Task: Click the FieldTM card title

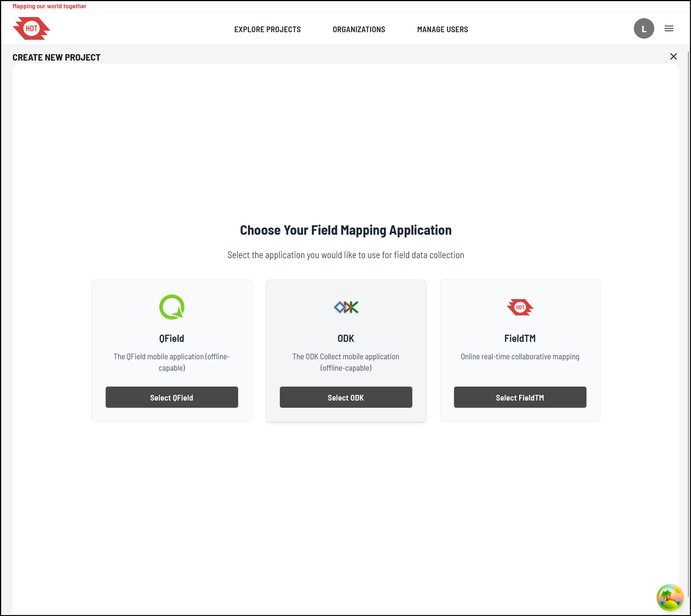Action: point(520,338)
